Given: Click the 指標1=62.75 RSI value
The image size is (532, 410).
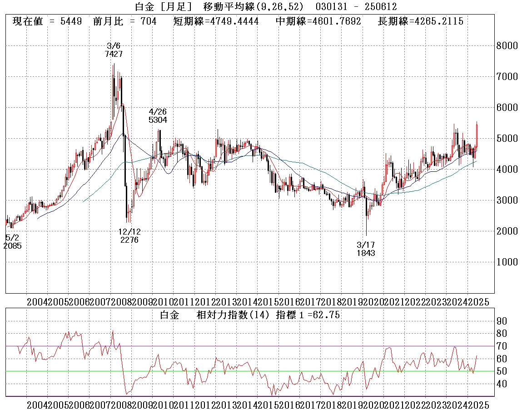Looking at the screenshot, I should 308,315.
